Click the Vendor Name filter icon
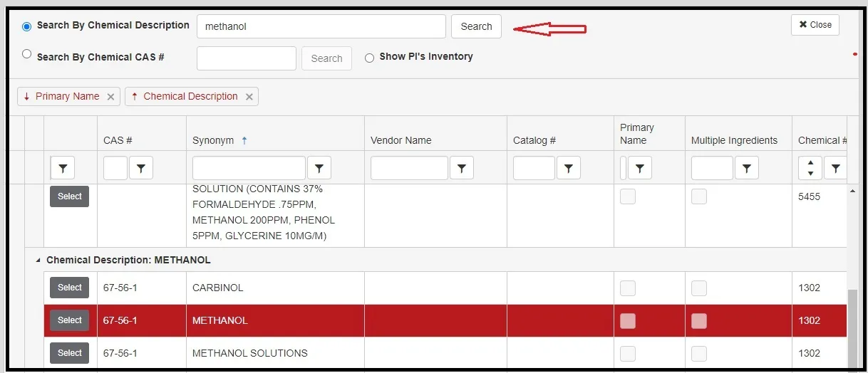 tap(461, 168)
